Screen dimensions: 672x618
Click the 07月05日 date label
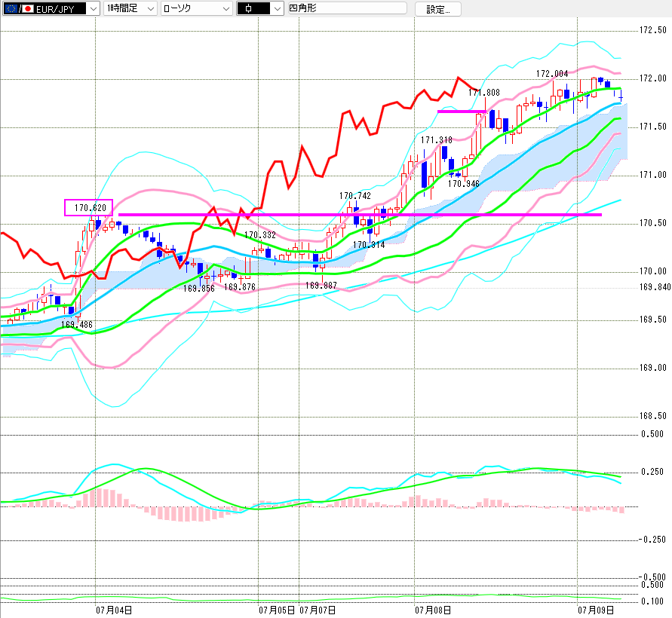277,610
